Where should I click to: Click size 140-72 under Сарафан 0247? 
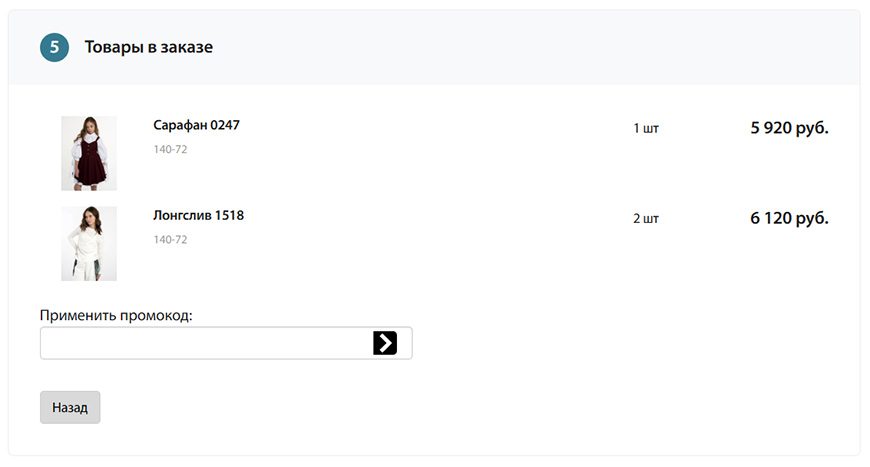coord(170,149)
